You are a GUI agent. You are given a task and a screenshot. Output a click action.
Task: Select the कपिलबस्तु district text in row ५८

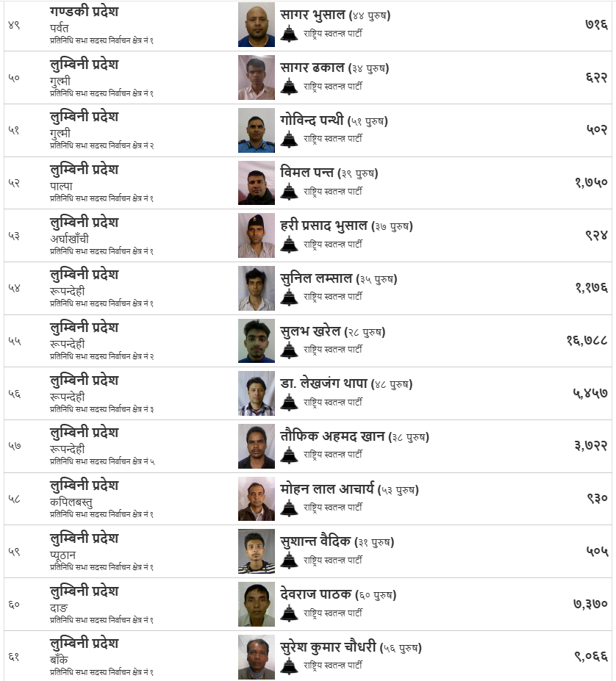click(71, 502)
